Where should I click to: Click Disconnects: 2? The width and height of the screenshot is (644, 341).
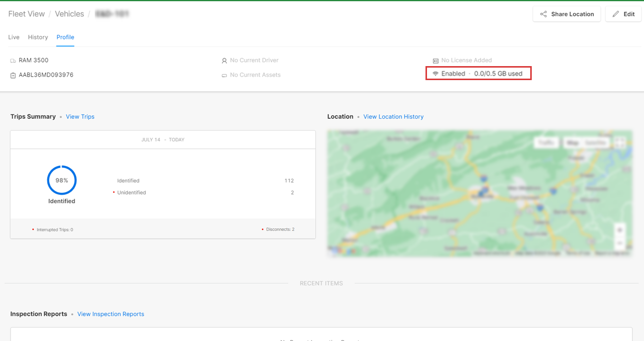pos(280,230)
